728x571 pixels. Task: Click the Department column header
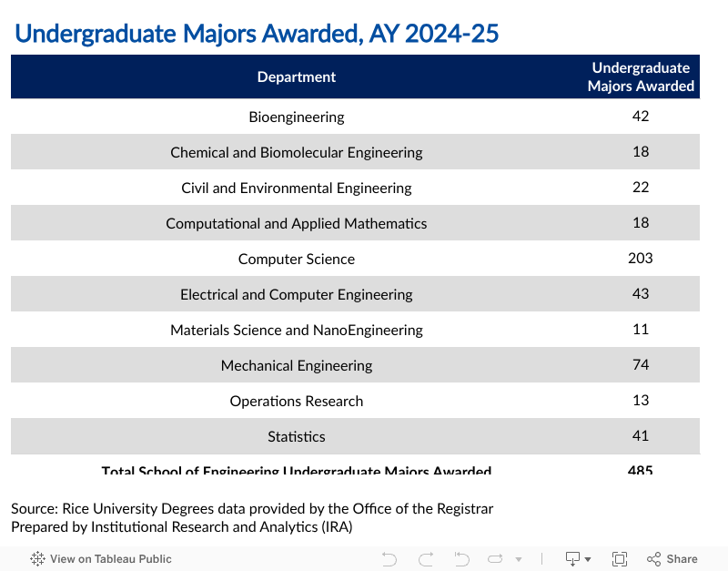(x=296, y=76)
